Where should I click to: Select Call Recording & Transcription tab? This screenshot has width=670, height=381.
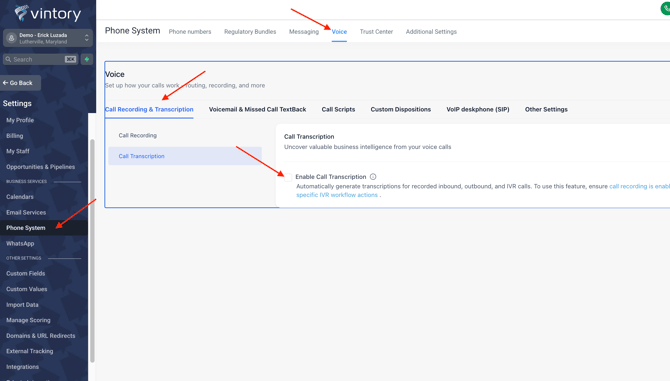(149, 109)
